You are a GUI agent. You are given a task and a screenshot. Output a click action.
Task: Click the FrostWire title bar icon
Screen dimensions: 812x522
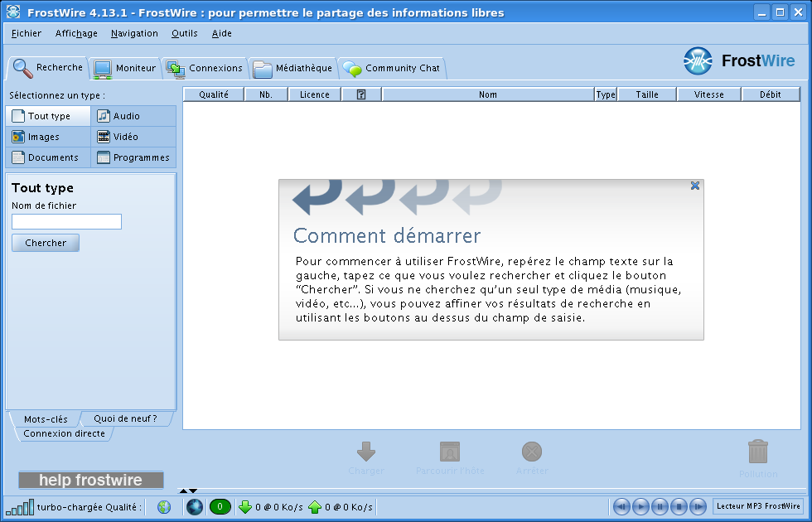click(13, 12)
